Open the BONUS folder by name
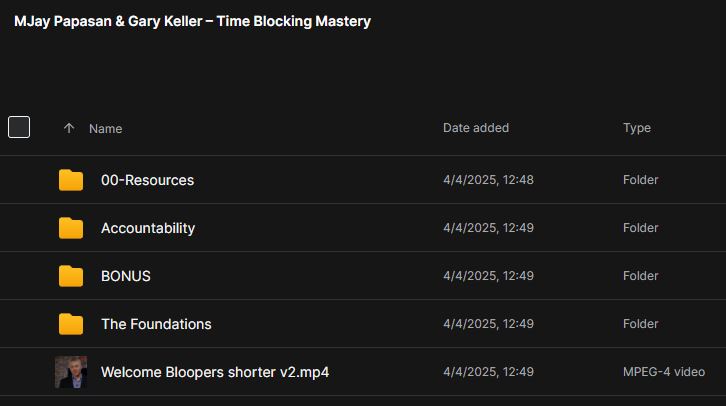Viewport: 726px width, 406px height. 125,276
